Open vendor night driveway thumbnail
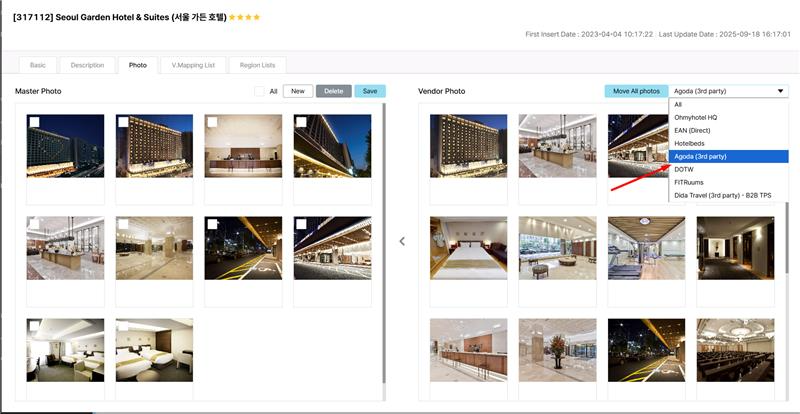The image size is (800, 414). (x=646, y=350)
